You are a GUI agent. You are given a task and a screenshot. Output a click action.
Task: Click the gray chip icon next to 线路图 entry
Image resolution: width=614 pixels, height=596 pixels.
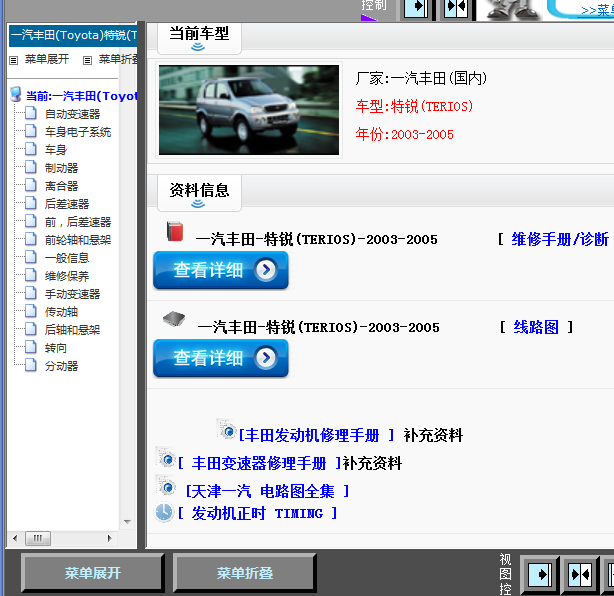tap(174, 319)
